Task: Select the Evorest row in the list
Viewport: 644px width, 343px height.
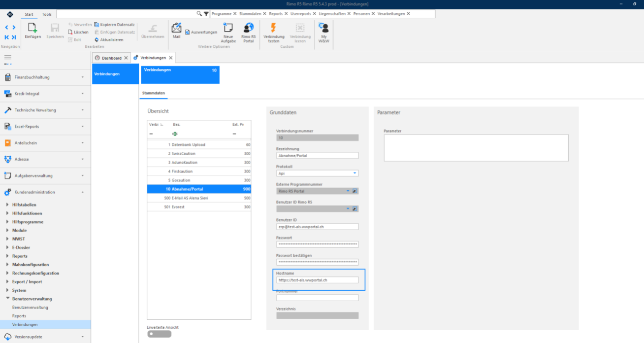Action: tap(199, 207)
